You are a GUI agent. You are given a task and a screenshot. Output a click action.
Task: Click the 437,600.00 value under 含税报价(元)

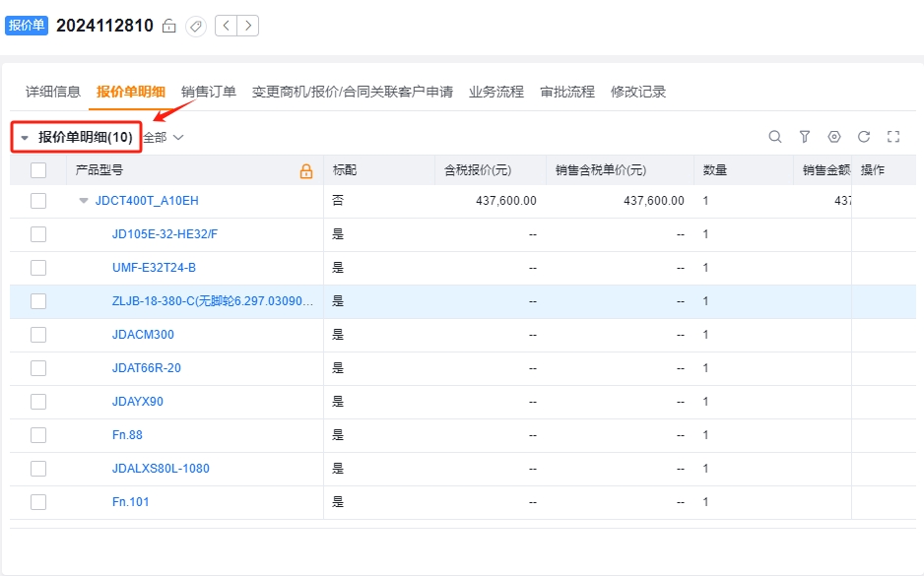pyautogui.click(x=506, y=201)
